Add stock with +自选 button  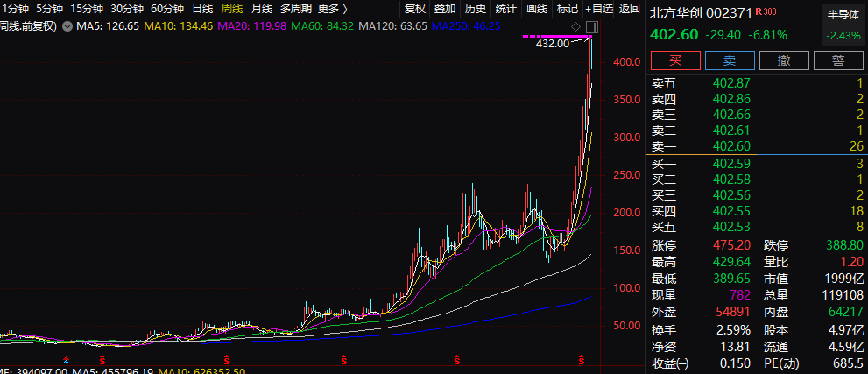point(599,9)
